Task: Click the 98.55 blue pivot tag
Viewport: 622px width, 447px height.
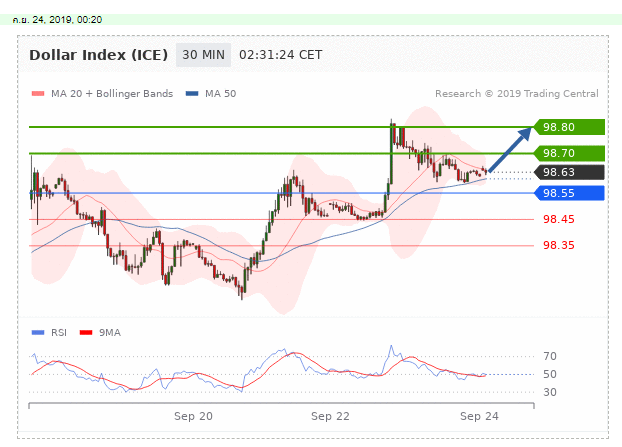Action: pos(569,193)
